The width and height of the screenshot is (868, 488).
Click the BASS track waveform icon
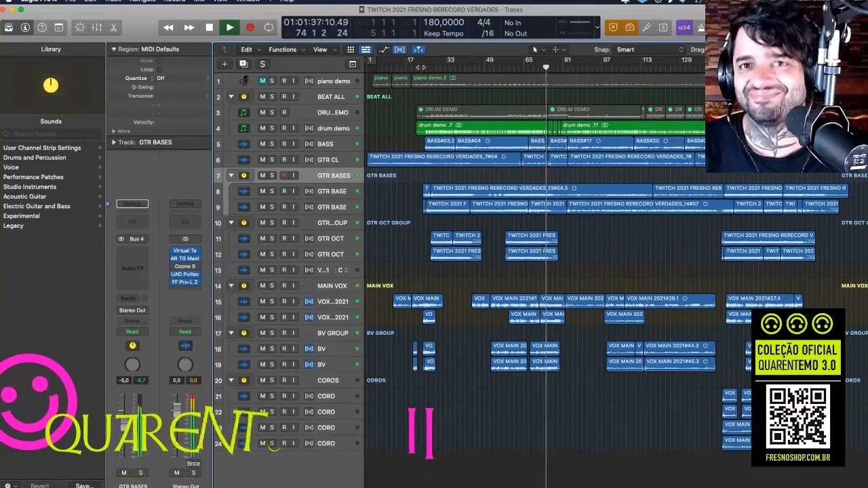coord(243,144)
